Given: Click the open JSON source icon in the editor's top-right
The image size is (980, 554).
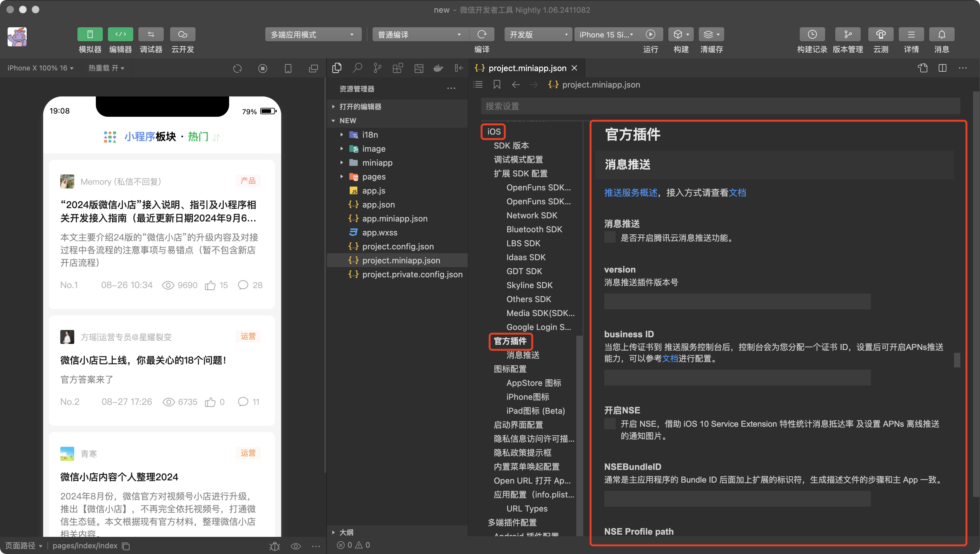Looking at the screenshot, I should point(923,68).
